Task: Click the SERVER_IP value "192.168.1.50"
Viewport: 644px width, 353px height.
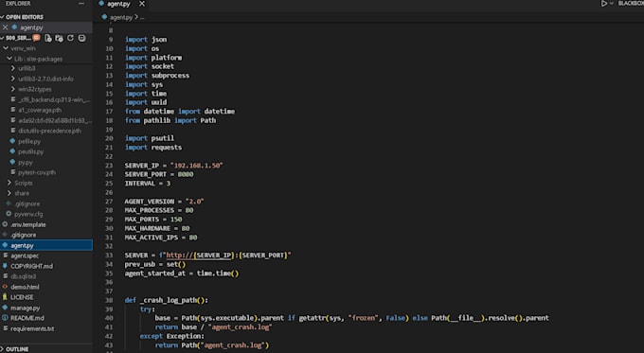Action: 196,166
